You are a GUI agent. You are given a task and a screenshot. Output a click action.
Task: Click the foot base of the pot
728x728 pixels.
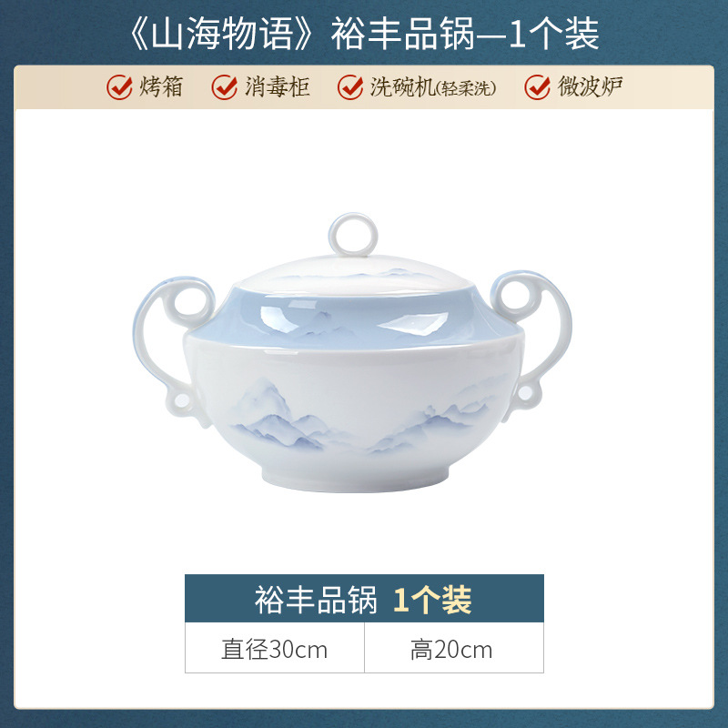[x=355, y=479]
